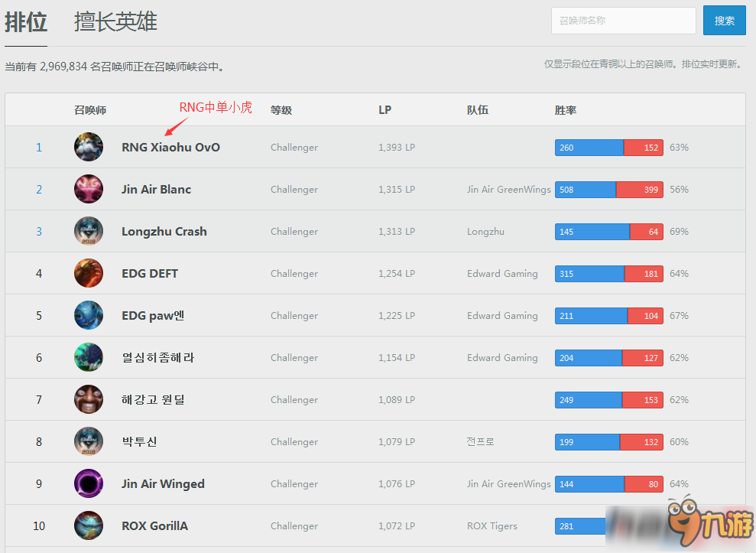The height and width of the screenshot is (553, 756).
Task: Open Jin Air GreenWings team for Jin Air Blanc
Action: [508, 189]
